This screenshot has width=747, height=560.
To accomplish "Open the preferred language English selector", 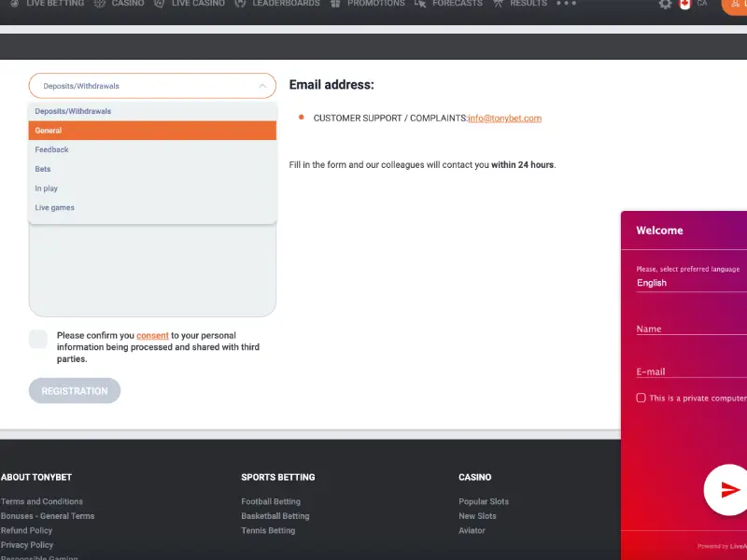I will tap(691, 283).
